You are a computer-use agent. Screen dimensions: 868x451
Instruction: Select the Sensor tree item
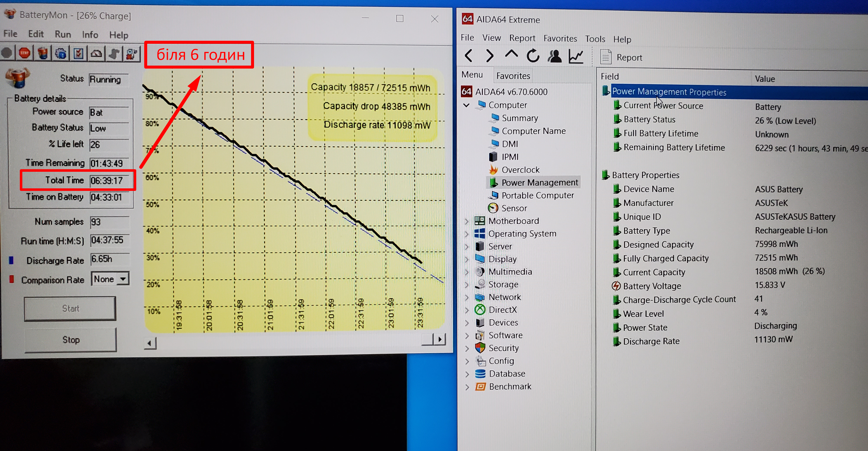514,208
